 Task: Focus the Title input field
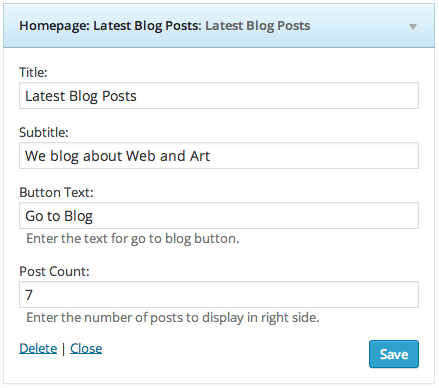tap(219, 96)
